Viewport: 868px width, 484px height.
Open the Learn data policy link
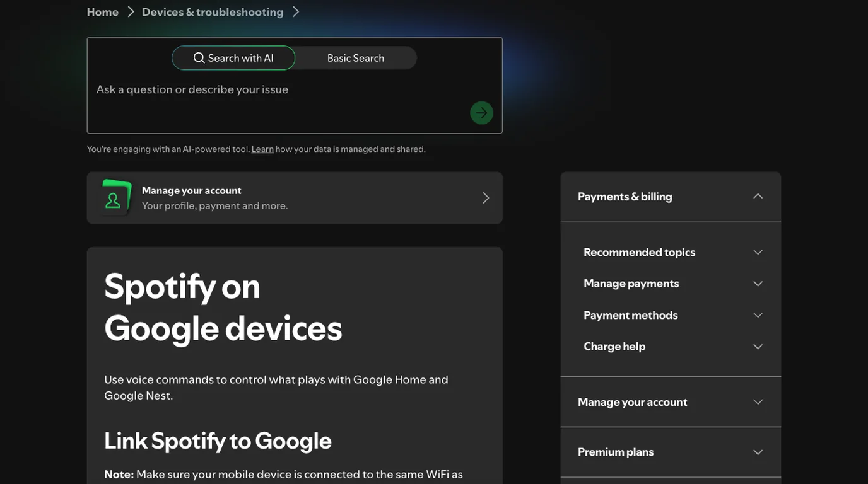(x=262, y=149)
